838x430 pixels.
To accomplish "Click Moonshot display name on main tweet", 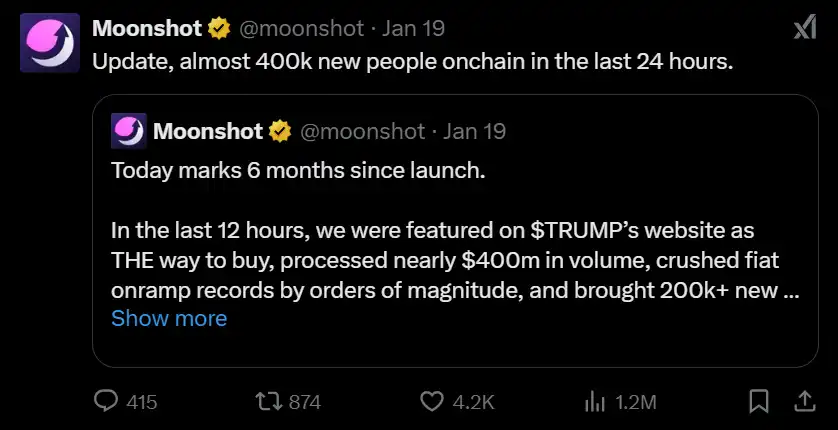I will [147, 29].
